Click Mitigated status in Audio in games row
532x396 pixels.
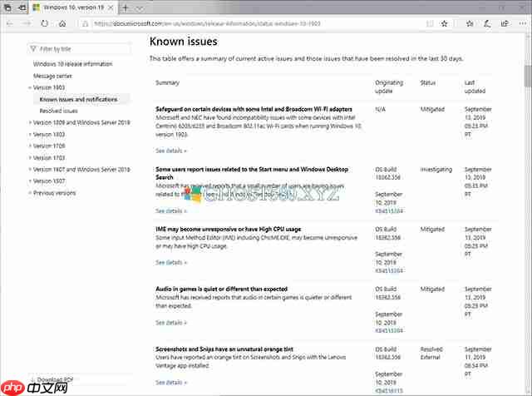coord(432,289)
